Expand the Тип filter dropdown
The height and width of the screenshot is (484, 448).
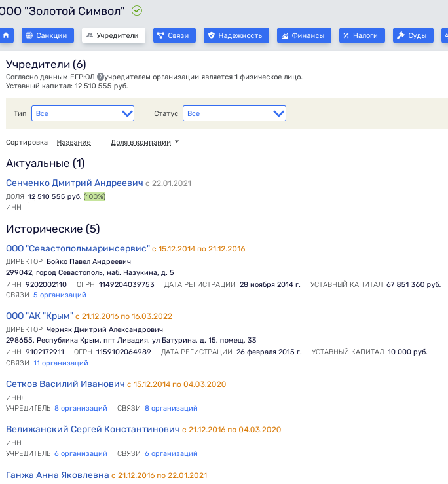tap(83, 113)
